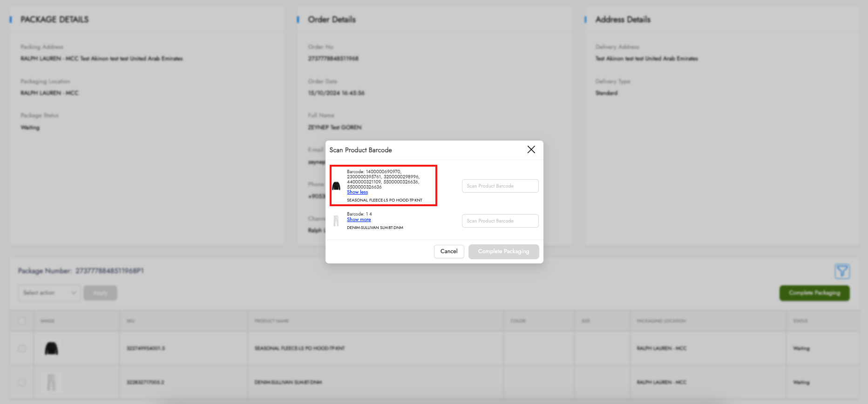This screenshot has width=868, height=404.
Task: Click the white jeans image in the dialog
Action: [336, 221]
